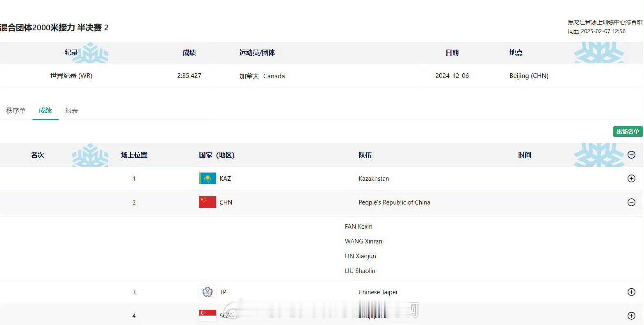Click the Chinese Taipei team name
This screenshot has width=644, height=325.
coord(378,292)
